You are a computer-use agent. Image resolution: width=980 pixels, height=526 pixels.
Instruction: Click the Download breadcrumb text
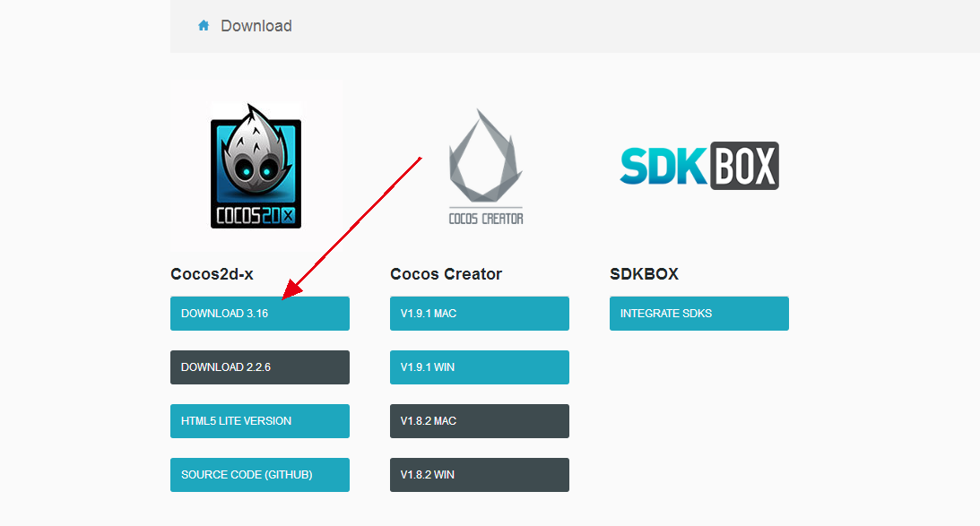(256, 26)
